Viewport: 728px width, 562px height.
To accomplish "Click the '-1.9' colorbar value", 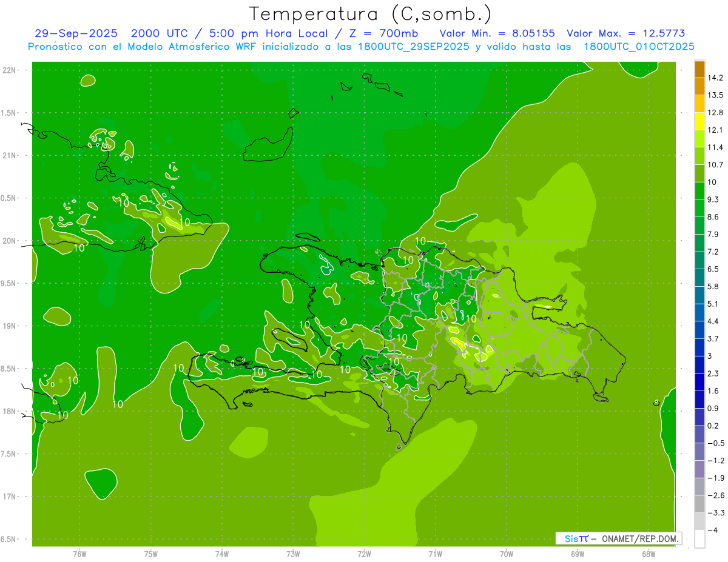I will click(x=716, y=478).
